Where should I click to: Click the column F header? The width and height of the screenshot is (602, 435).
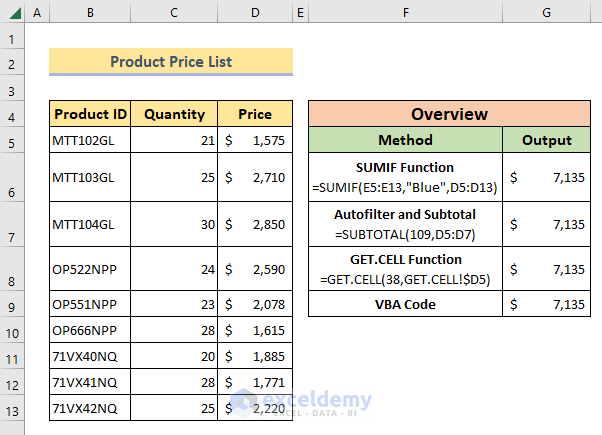[x=406, y=12]
